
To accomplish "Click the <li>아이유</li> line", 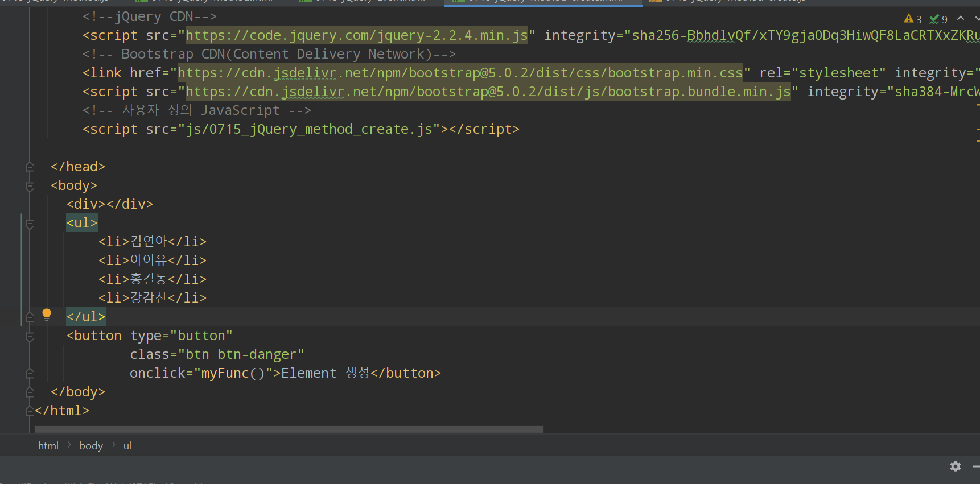I will click(x=153, y=260).
